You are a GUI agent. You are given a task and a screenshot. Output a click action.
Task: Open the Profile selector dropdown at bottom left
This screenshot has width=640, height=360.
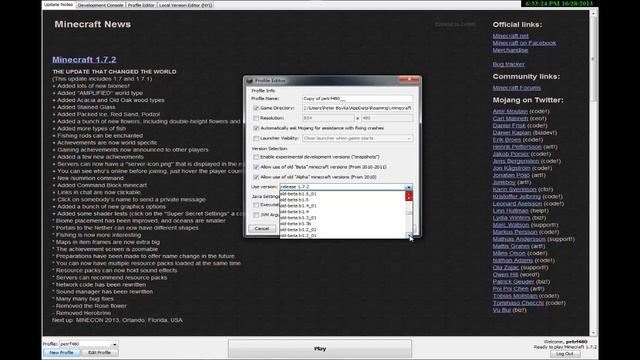click(x=114, y=344)
